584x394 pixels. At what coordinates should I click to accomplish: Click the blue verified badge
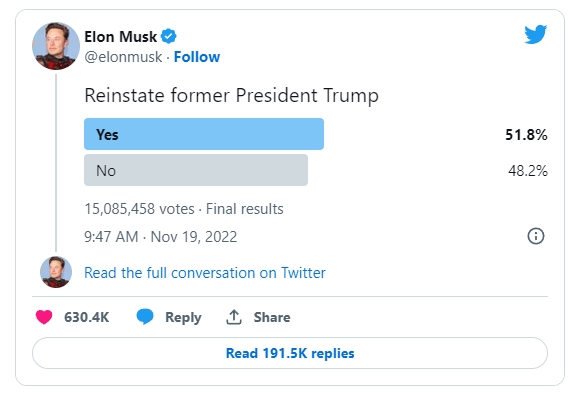(x=168, y=36)
